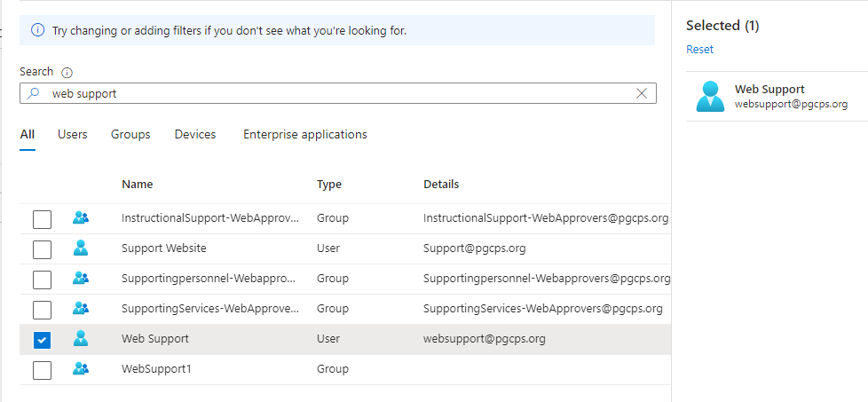Click the group icon for InstructionalSupport-WebApprovers
868x402 pixels.
pyautogui.click(x=81, y=218)
